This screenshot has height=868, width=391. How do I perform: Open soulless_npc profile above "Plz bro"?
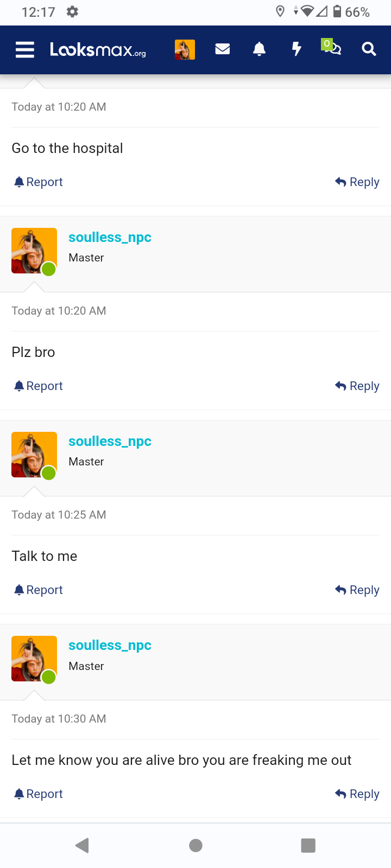(110, 238)
